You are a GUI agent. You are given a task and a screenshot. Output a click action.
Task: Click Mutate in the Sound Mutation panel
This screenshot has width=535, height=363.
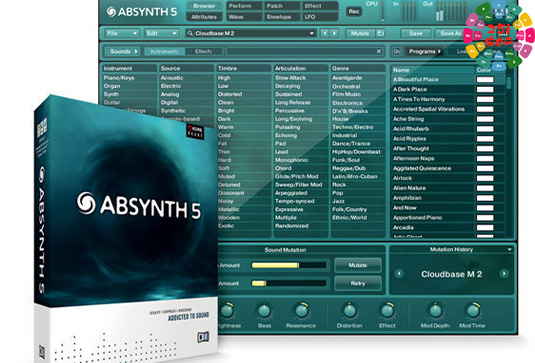coord(358,265)
